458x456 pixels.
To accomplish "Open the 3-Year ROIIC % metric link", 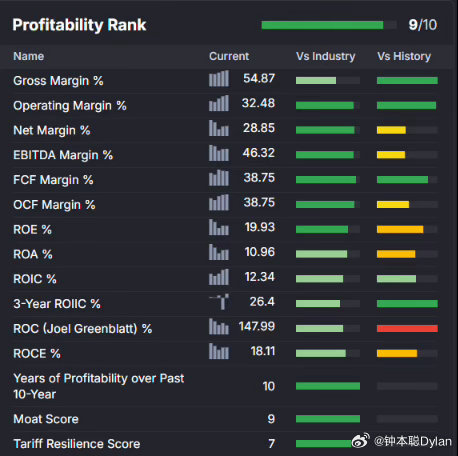I will [57, 304].
